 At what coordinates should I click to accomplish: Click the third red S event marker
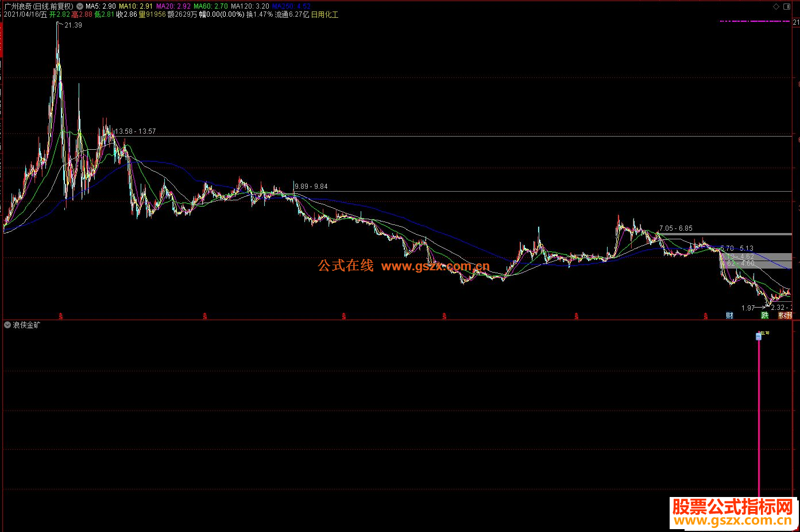(x=344, y=316)
